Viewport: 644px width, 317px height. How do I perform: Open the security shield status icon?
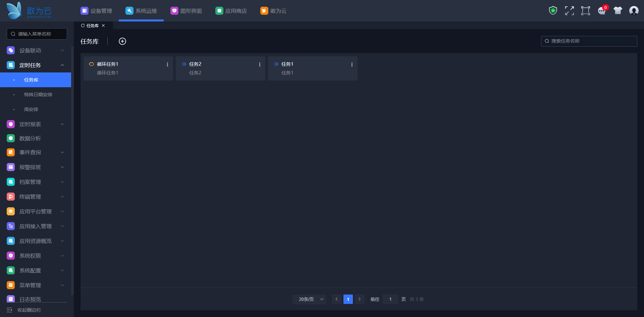point(553,11)
